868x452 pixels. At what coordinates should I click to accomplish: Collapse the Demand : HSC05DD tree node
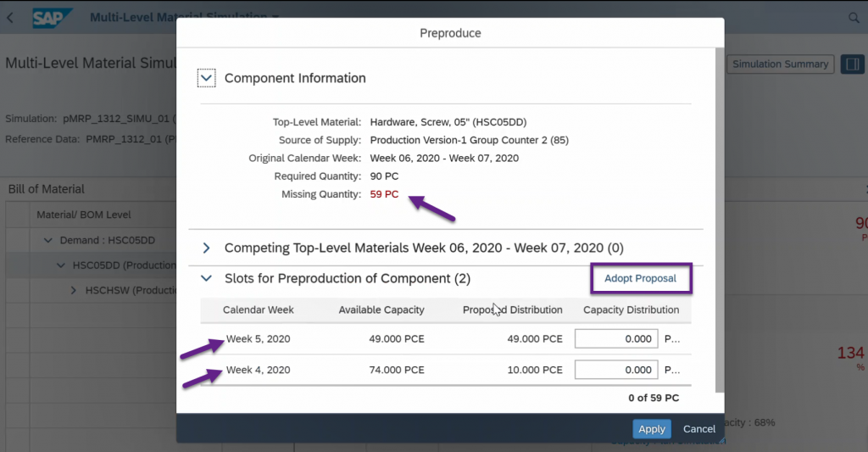point(48,240)
